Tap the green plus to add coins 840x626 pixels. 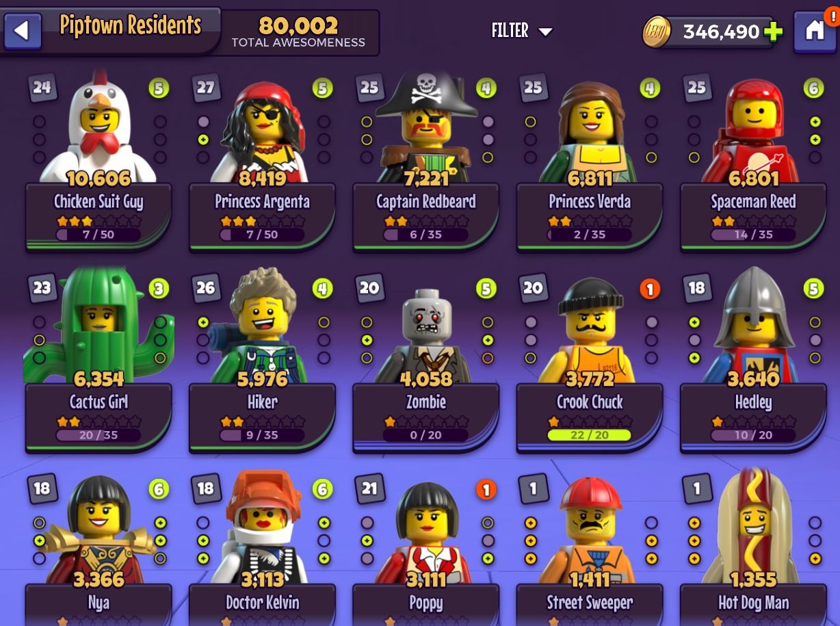click(x=773, y=32)
